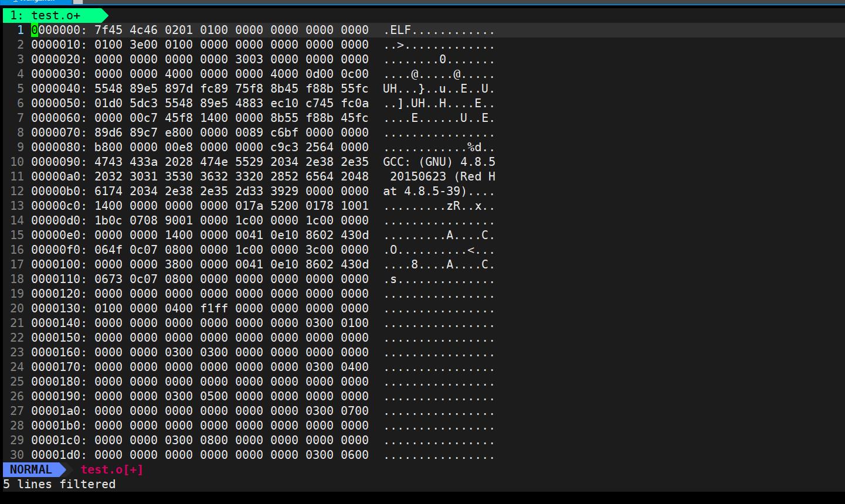
Task: Click line number 14 in the gutter
Action: pos(17,220)
